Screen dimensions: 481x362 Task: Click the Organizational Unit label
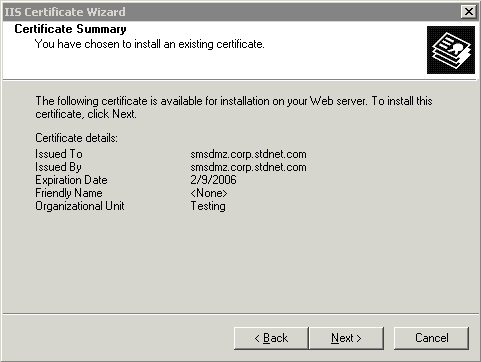click(80, 206)
